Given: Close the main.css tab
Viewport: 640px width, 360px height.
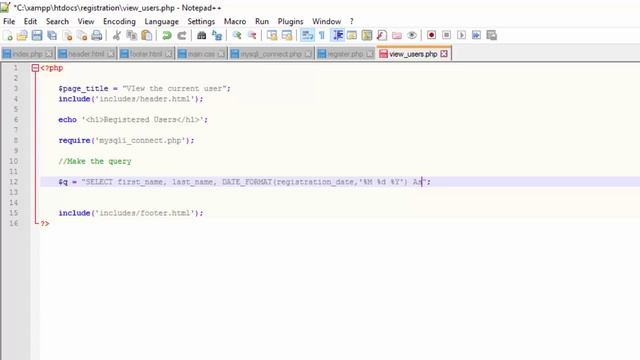Looking at the screenshot, I should click(x=221, y=54).
